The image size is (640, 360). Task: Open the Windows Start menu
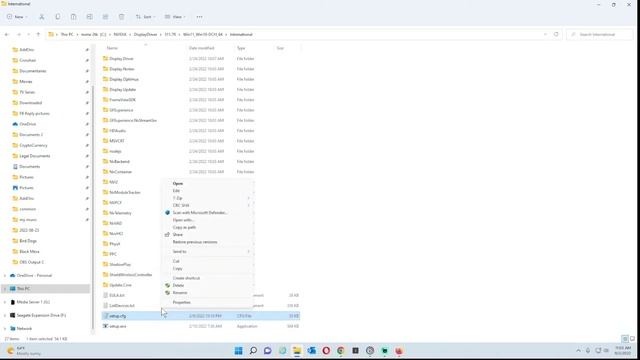click(238, 351)
